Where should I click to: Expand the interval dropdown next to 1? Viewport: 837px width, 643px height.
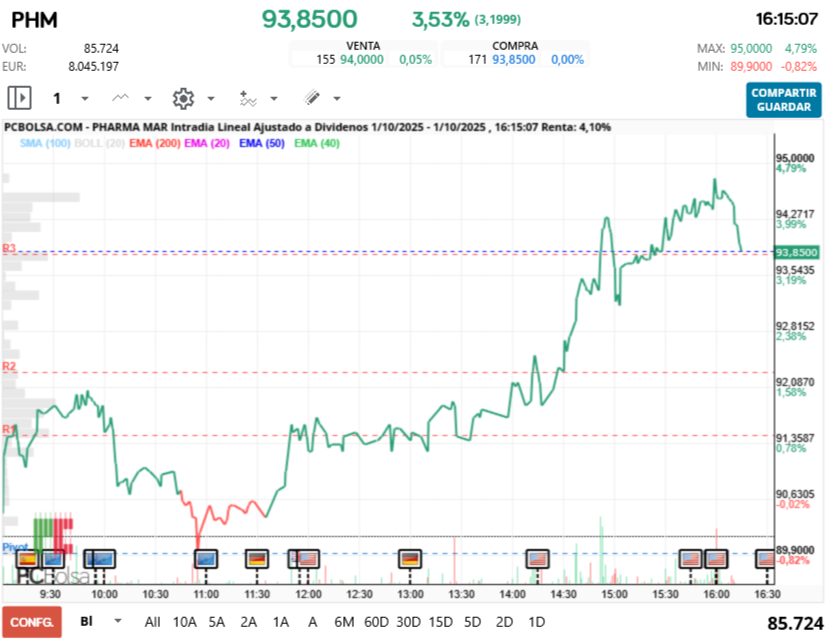click(x=84, y=99)
